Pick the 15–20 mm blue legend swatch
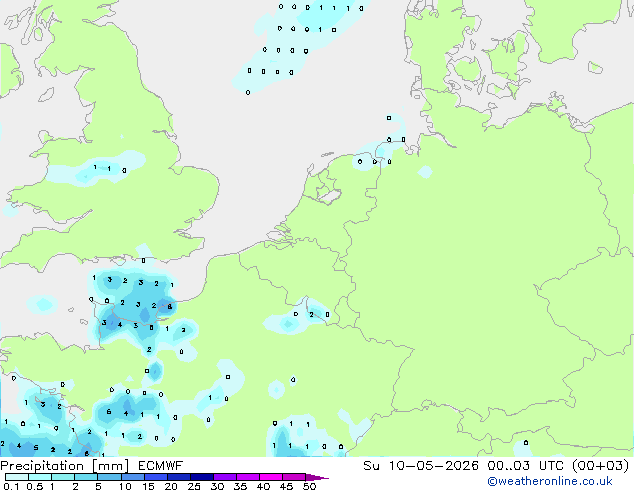Screen dimensions: 634x490 [x=155, y=477]
